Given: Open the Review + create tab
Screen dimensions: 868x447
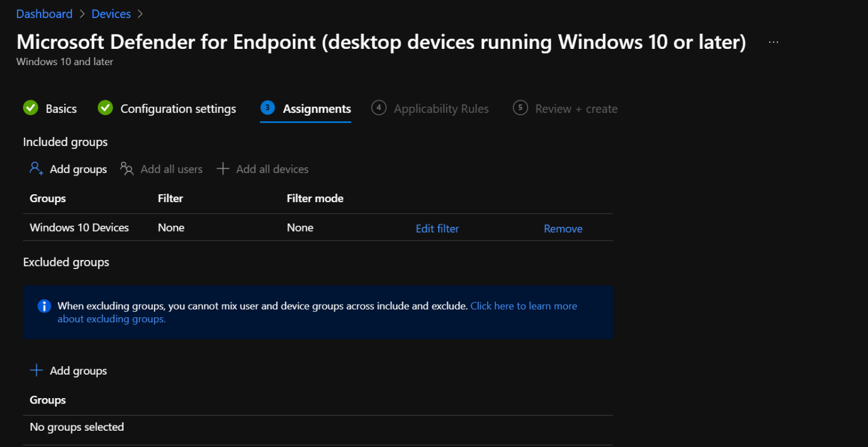Looking at the screenshot, I should (x=576, y=109).
